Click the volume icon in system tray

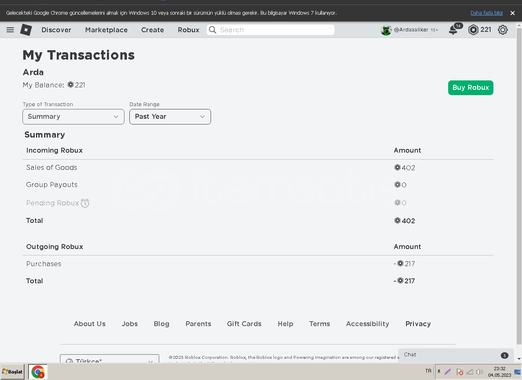click(x=480, y=372)
